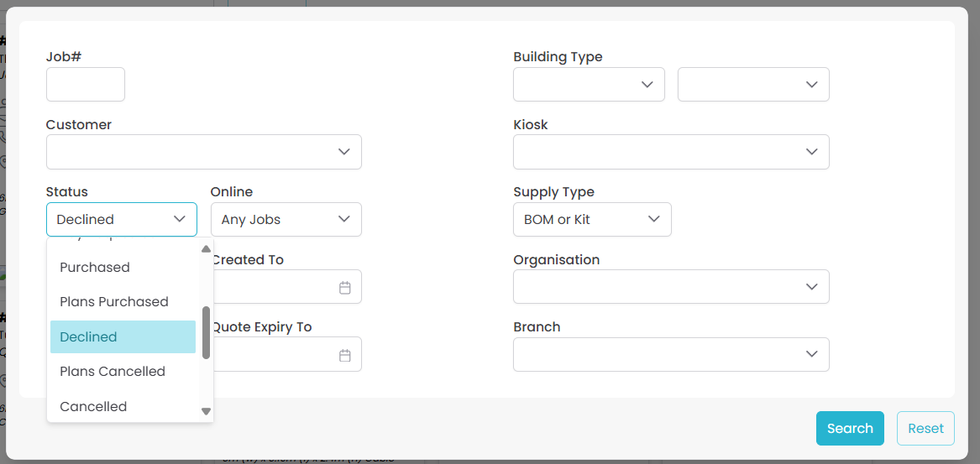Click the Created To calendar icon
This screenshot has width=980, height=464.
pos(344,288)
